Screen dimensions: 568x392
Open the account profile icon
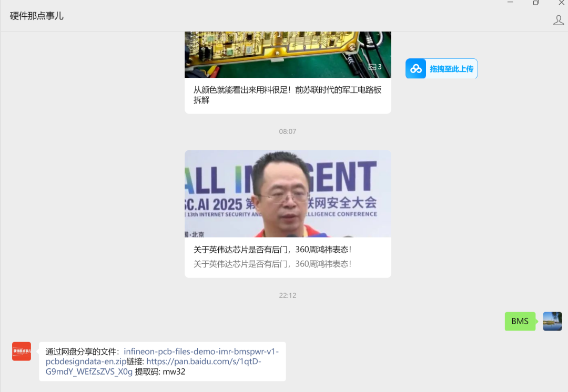(558, 20)
